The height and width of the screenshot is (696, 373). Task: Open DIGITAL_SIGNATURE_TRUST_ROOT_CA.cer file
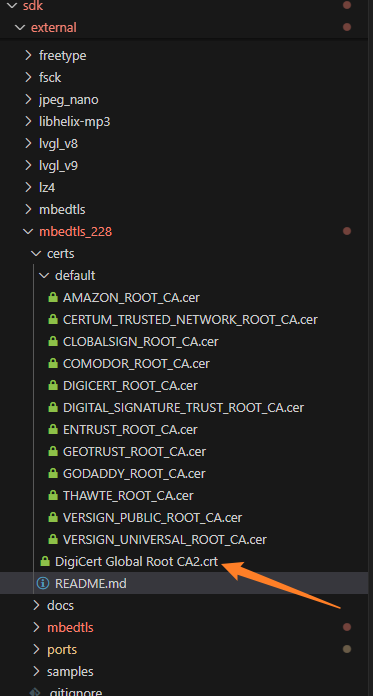coord(183,407)
